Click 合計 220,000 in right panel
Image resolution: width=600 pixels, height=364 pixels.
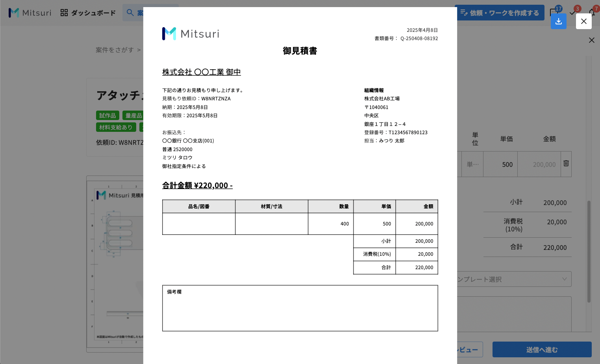point(528,247)
